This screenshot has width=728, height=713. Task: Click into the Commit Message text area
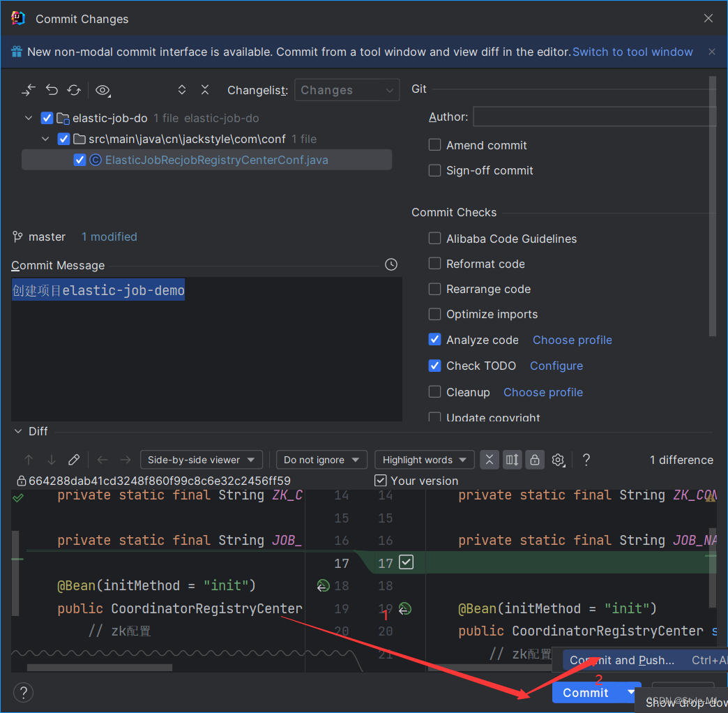coord(206,350)
